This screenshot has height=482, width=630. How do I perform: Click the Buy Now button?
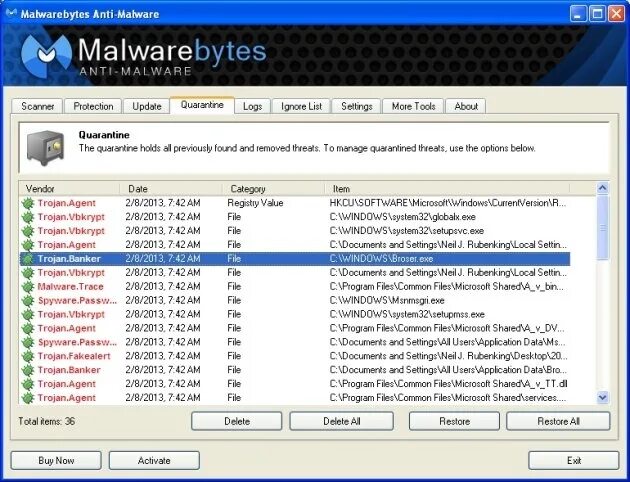pyautogui.click(x=56, y=461)
